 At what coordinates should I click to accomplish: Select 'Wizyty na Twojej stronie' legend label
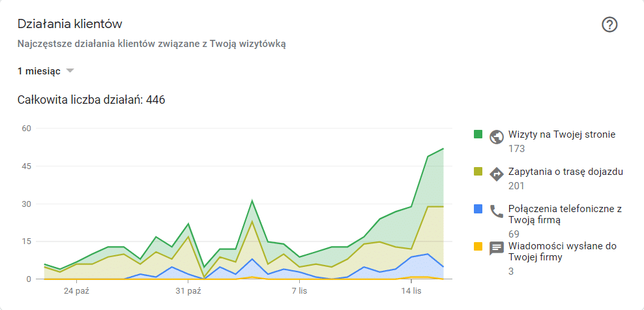pyautogui.click(x=561, y=134)
